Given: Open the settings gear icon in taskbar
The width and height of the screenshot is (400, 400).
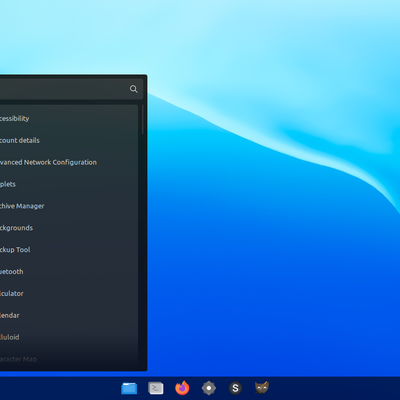Looking at the screenshot, I should pos(209,388).
